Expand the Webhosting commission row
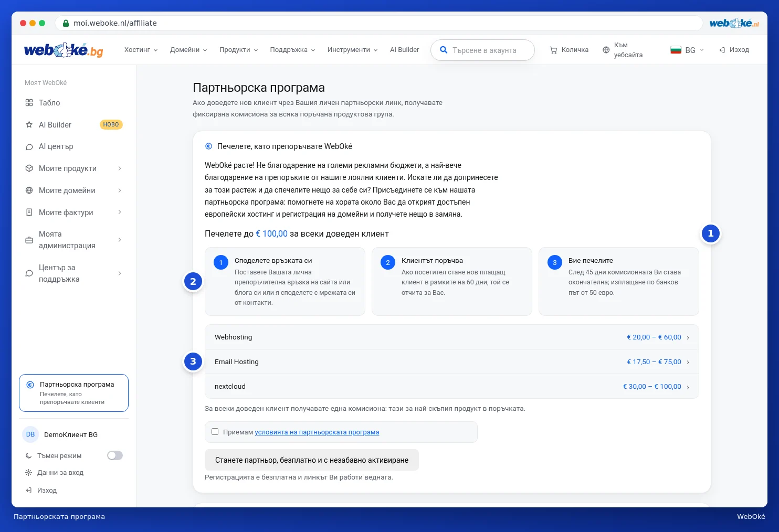The width and height of the screenshot is (779, 532). [451, 337]
